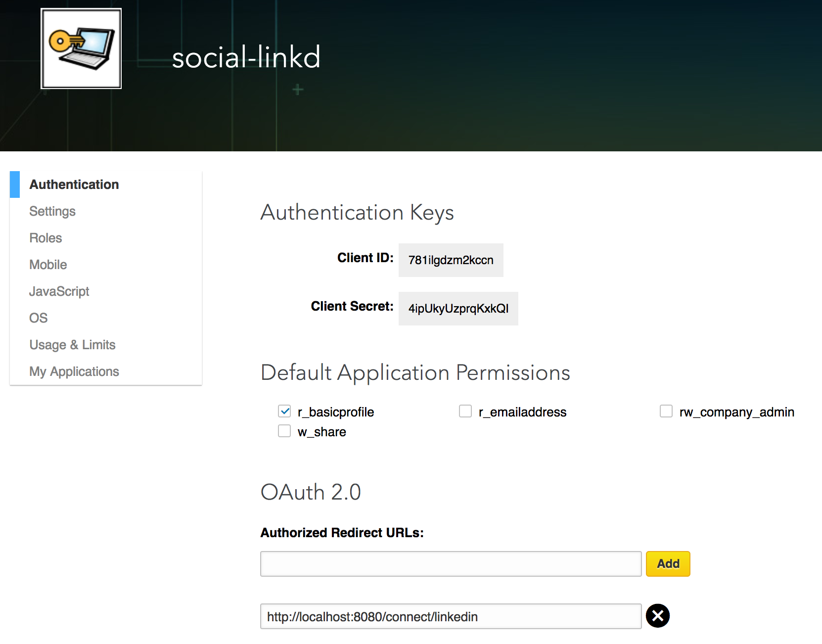The height and width of the screenshot is (644, 822).
Task: Open Usage & Limits page
Action: (72, 345)
